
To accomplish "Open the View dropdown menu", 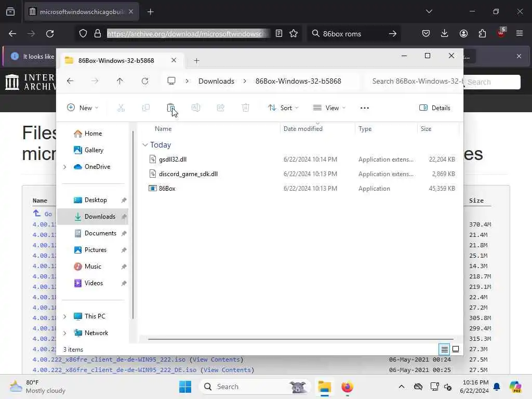I will pos(329,108).
